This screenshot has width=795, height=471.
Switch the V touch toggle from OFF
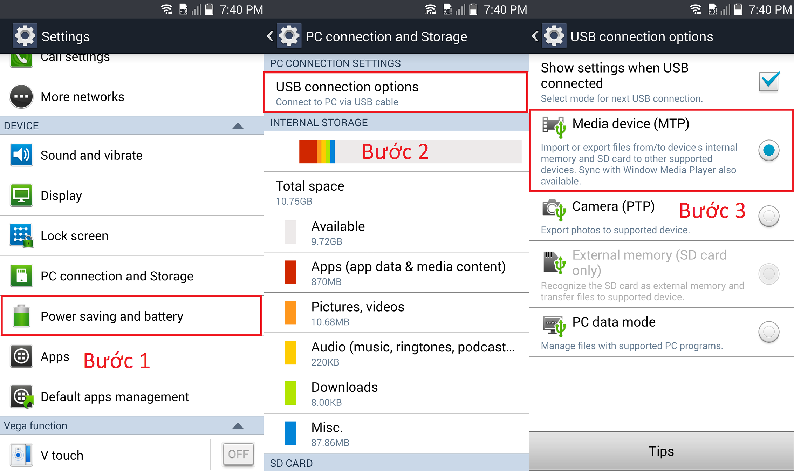(238, 455)
